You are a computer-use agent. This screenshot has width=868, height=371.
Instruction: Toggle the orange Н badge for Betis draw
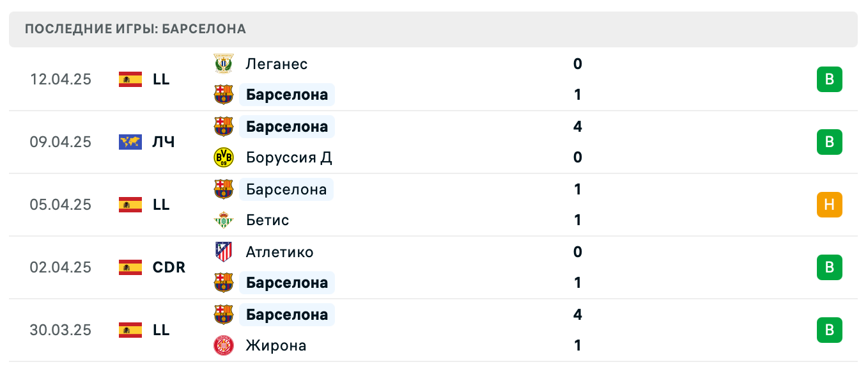(830, 205)
